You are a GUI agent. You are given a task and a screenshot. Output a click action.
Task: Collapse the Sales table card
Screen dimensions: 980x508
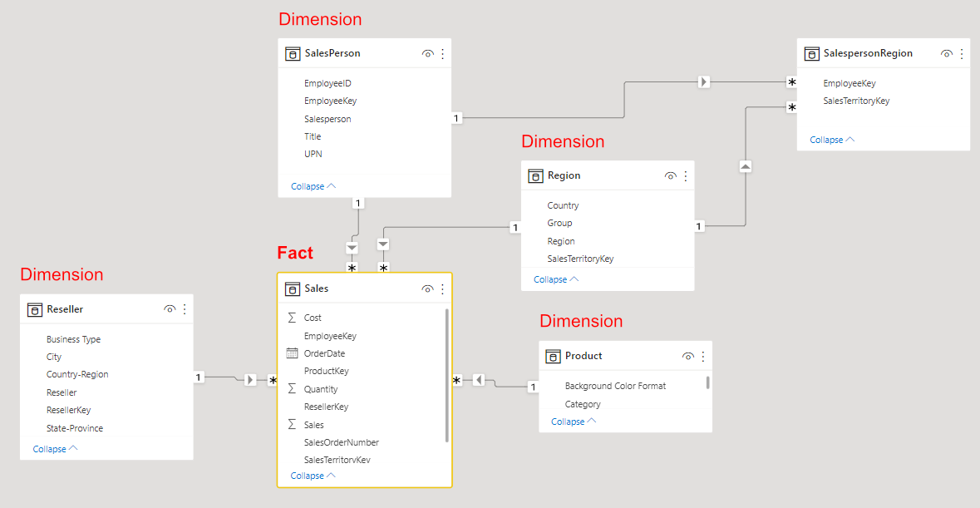[x=313, y=476]
